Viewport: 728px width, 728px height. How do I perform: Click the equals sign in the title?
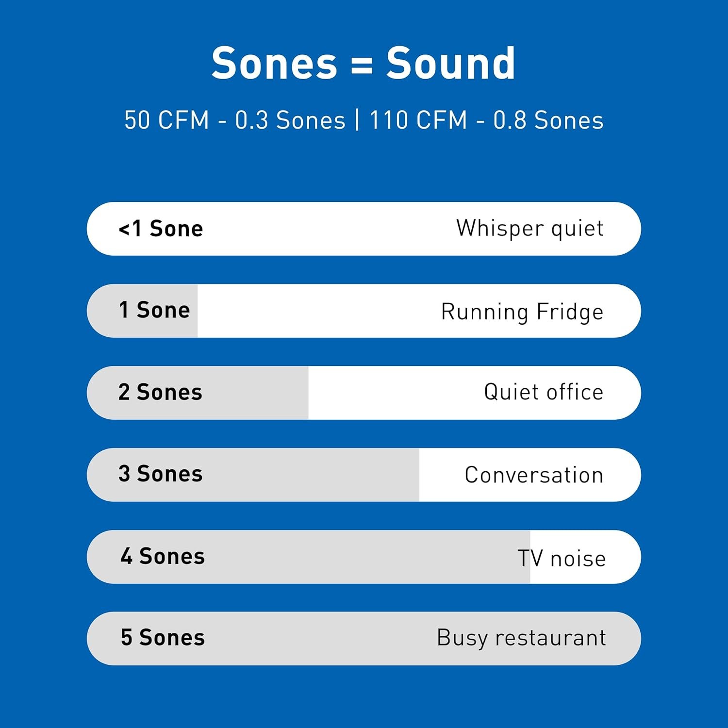tap(362, 65)
